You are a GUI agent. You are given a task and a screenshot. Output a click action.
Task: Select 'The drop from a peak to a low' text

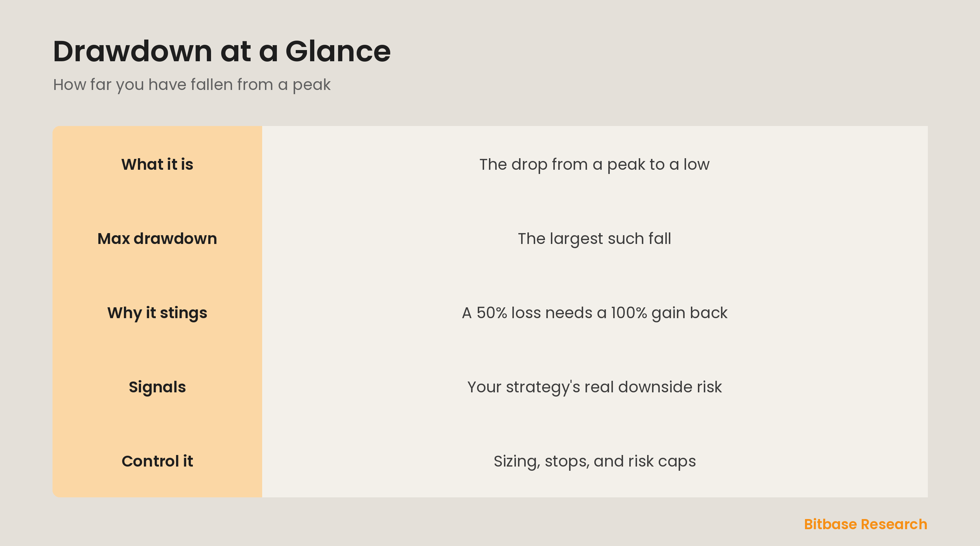[594, 165]
